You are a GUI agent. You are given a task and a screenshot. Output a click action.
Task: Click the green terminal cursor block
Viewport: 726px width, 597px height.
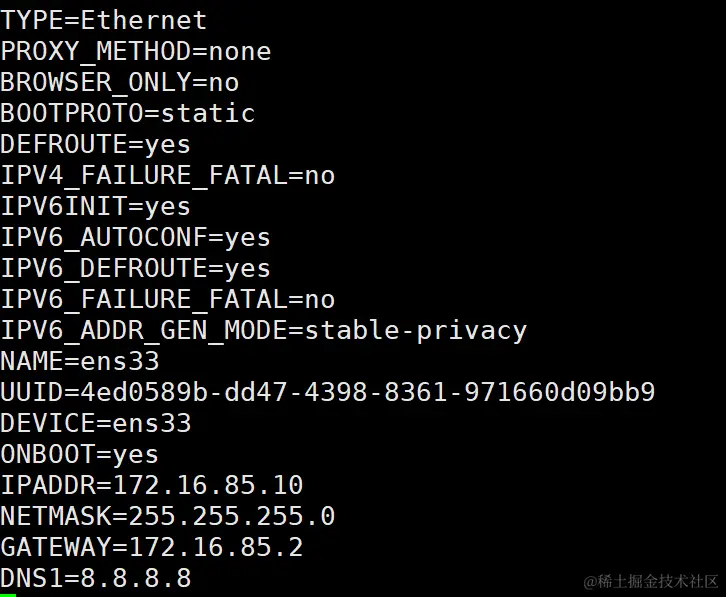8,594
